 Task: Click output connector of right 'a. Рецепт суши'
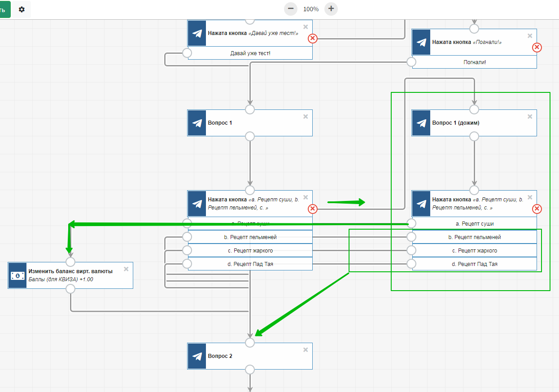coord(411,223)
